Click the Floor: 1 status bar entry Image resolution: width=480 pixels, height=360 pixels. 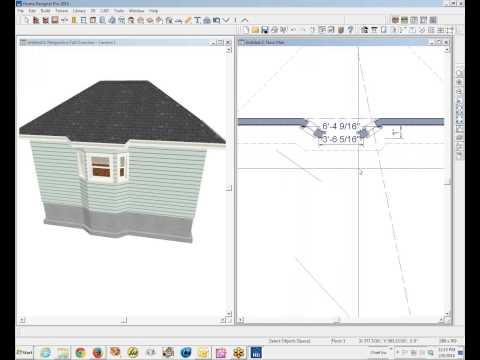tap(338, 341)
